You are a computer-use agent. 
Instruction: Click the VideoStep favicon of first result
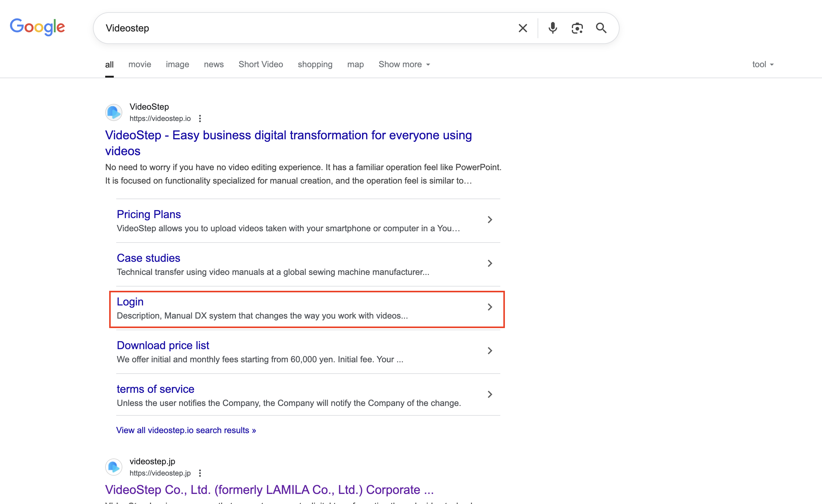(114, 112)
